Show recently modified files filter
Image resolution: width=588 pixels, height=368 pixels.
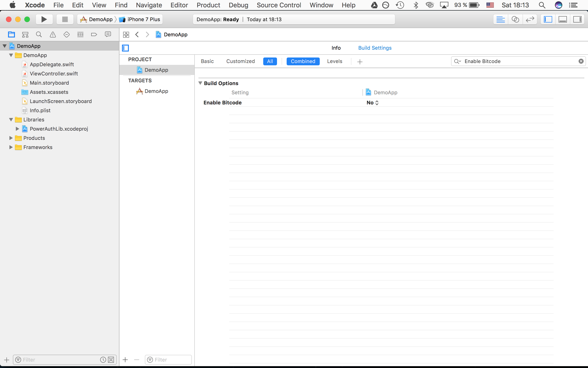click(x=103, y=360)
